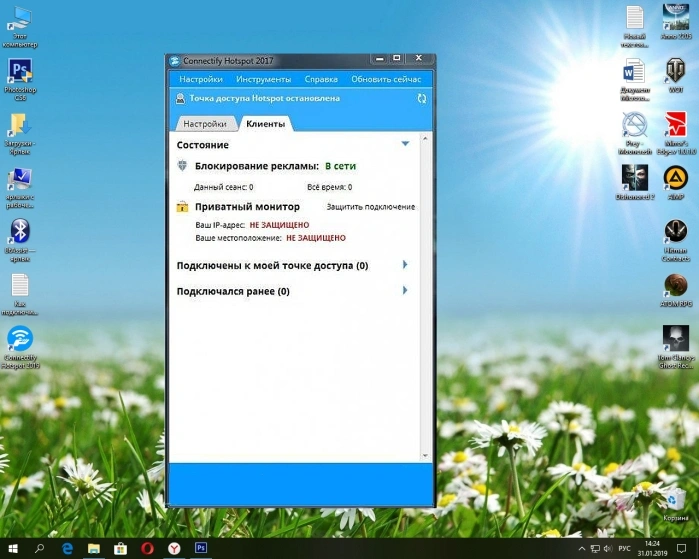Open File Explorer from taskbar
This screenshot has height=559, width=699.
[x=94, y=548]
